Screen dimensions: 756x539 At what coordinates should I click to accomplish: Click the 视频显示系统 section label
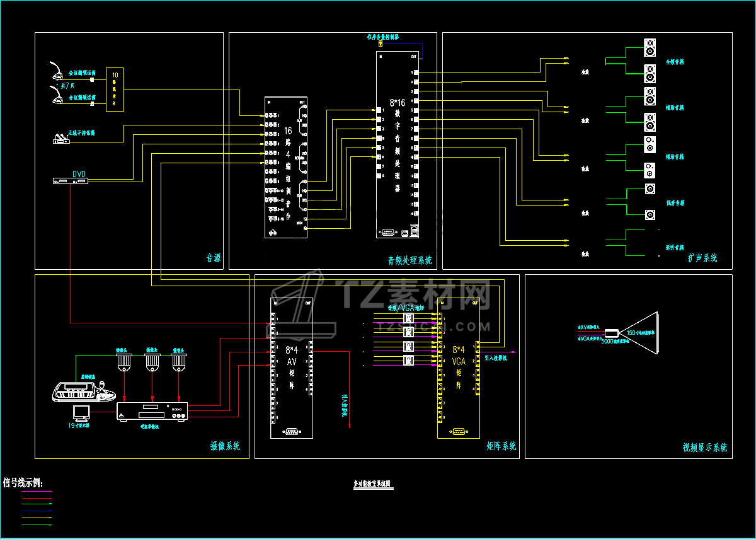[705, 448]
